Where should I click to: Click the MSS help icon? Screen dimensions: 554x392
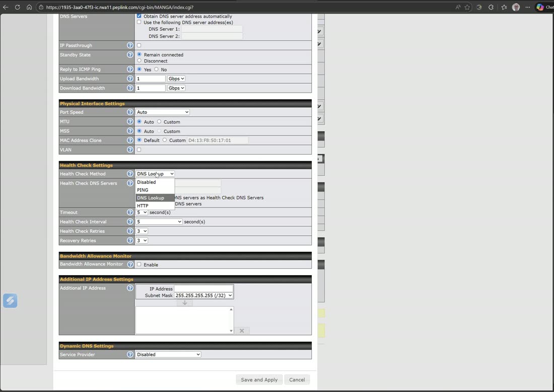click(x=130, y=131)
